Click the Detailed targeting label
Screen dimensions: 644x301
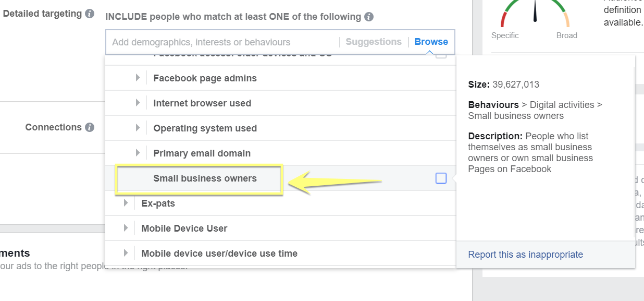click(42, 14)
